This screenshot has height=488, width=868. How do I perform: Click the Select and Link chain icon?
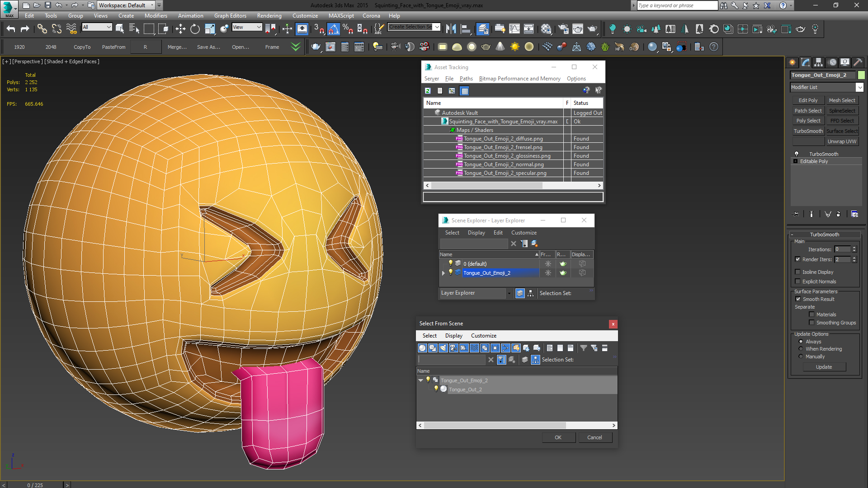42,29
